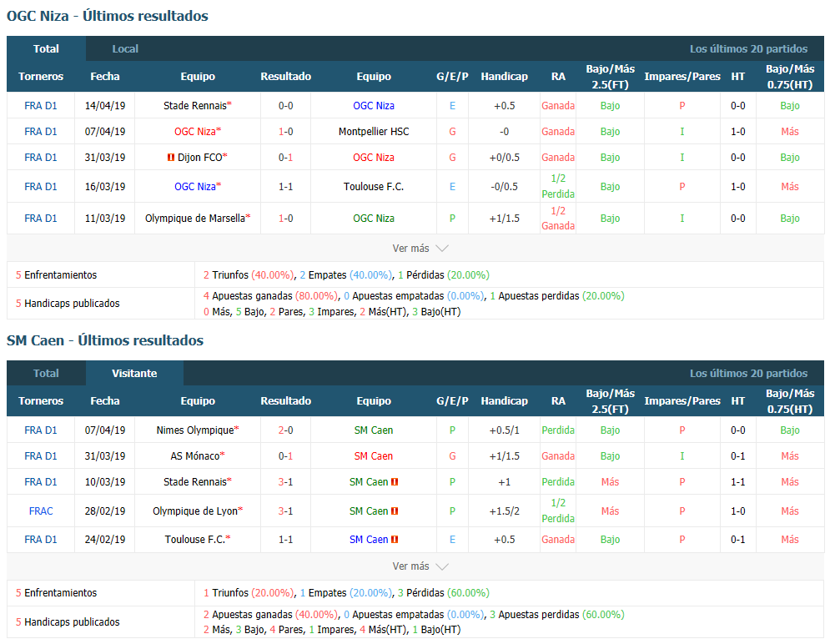Click the date 28/02/19
This screenshot has height=644, width=830.
(105, 511)
